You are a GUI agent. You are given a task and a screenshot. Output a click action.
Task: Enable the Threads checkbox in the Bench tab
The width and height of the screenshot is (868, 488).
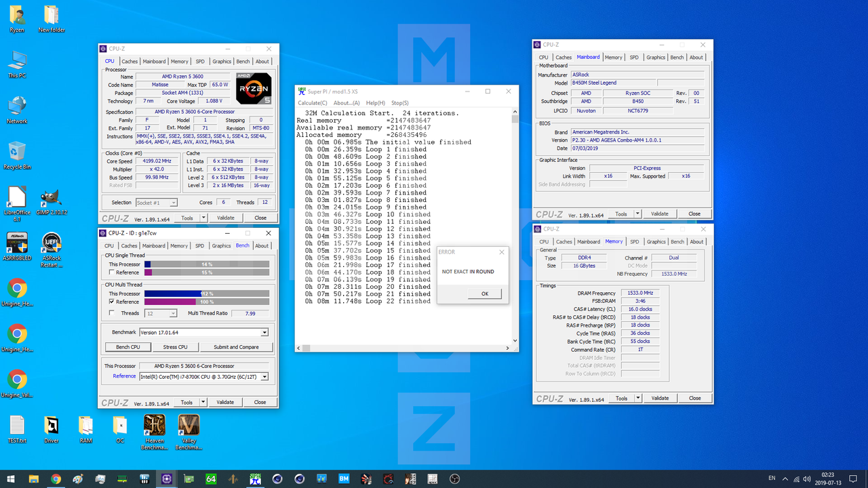coord(111,313)
